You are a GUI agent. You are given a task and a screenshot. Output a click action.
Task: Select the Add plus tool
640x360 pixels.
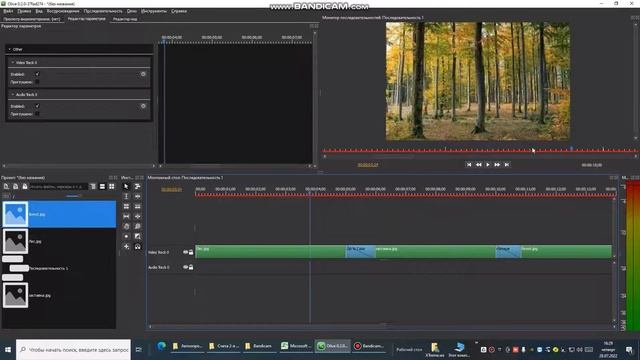pos(126,247)
